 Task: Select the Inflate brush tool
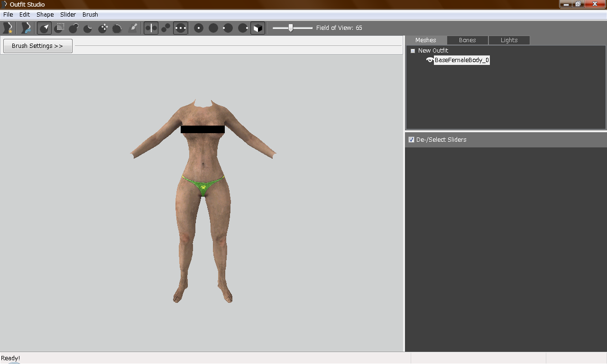tap(74, 28)
